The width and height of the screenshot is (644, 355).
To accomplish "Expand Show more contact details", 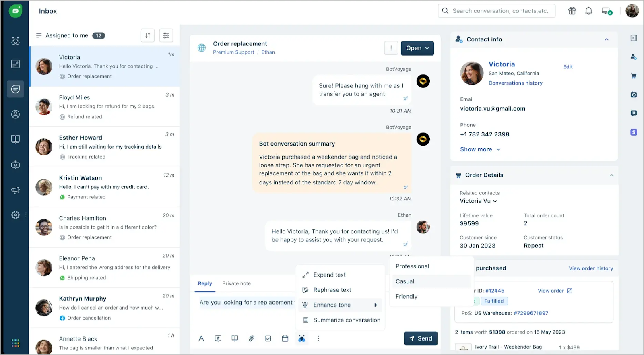I will (480, 149).
